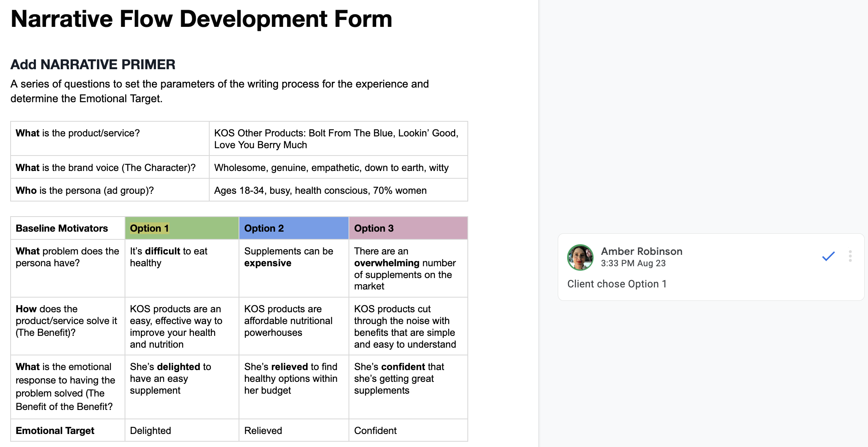Click the 'Wholesome, genuine, empathetic' answer cell
Screen dimensions: 868x447
(x=338, y=167)
